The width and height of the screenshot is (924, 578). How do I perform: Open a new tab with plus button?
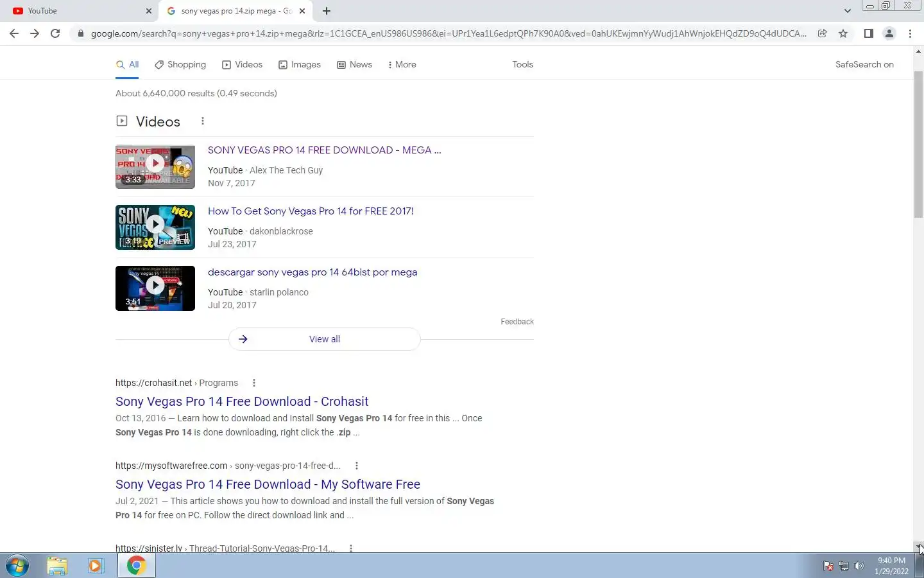[327, 11]
